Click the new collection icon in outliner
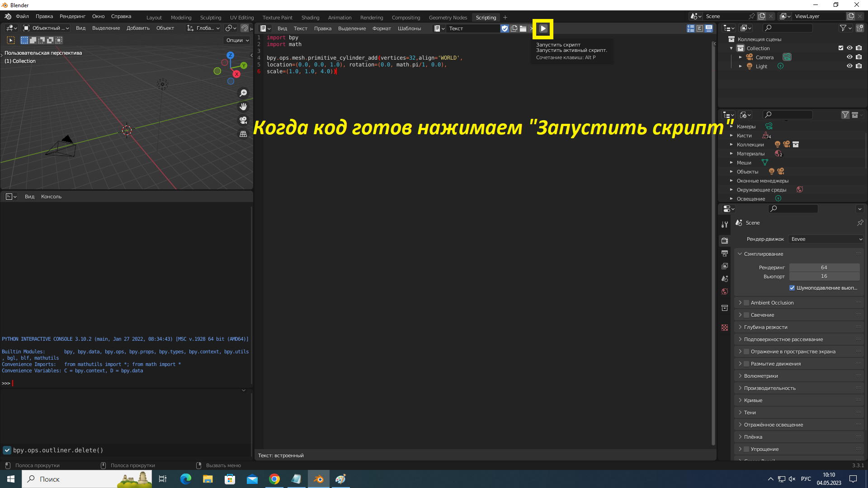 pyautogui.click(x=860, y=28)
